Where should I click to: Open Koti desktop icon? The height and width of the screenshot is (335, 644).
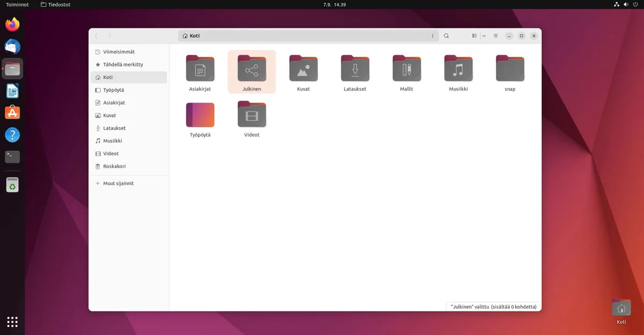tap(621, 311)
